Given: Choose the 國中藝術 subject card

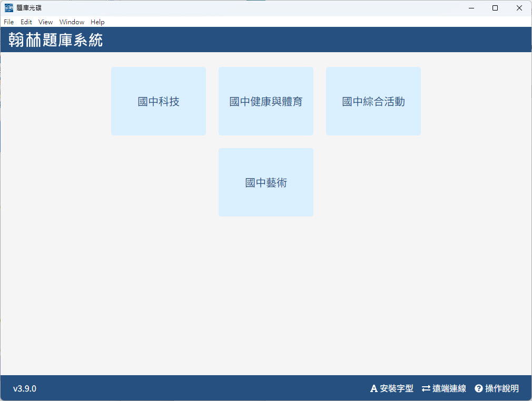Looking at the screenshot, I should pyautogui.click(x=265, y=182).
